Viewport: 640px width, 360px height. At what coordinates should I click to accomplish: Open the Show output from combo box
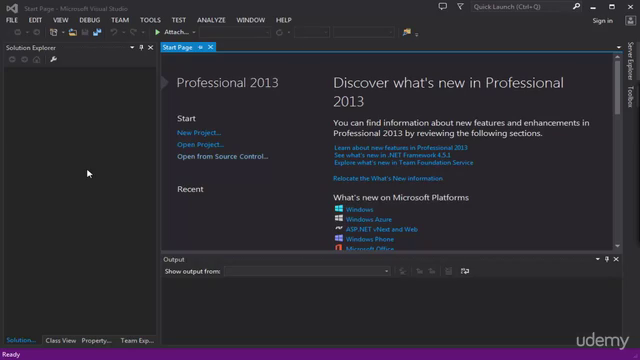tap(307, 271)
